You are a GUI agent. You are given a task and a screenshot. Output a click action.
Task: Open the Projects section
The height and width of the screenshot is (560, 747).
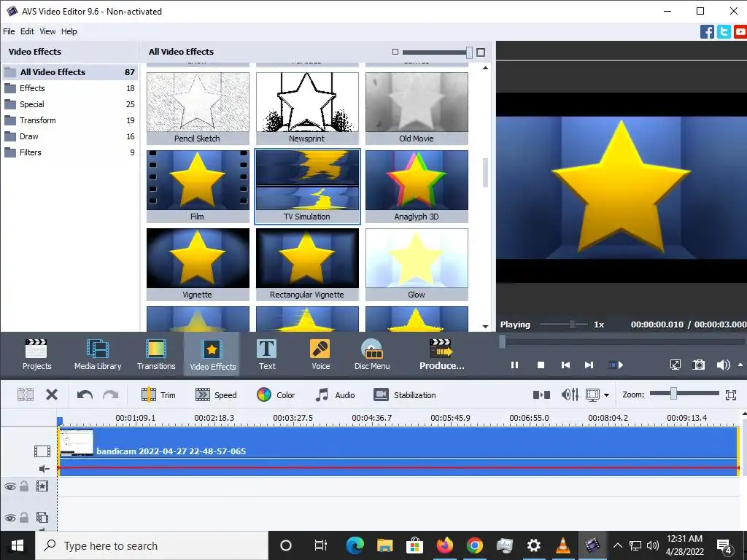click(x=36, y=354)
